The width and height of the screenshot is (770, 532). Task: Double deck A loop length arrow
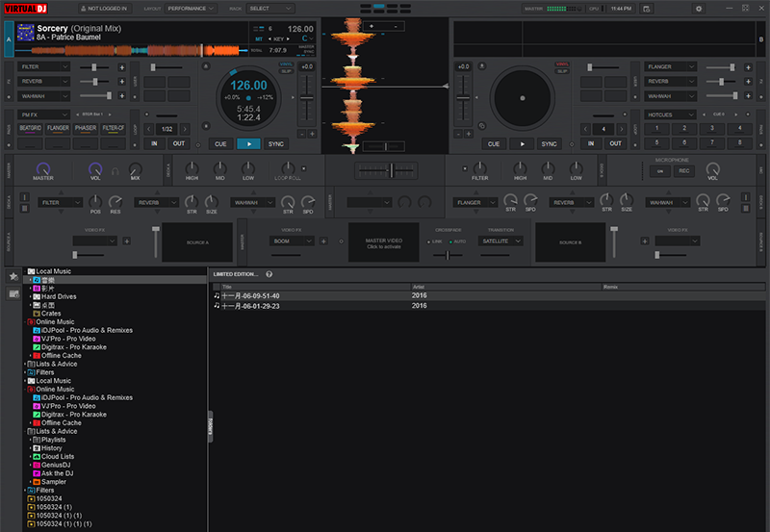tap(185, 129)
